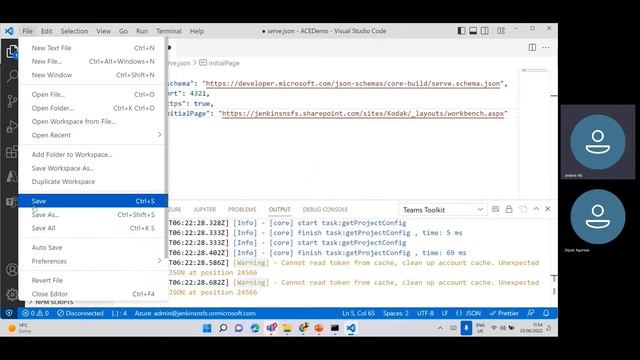Open the Explorer view in activity bar

click(x=11, y=51)
